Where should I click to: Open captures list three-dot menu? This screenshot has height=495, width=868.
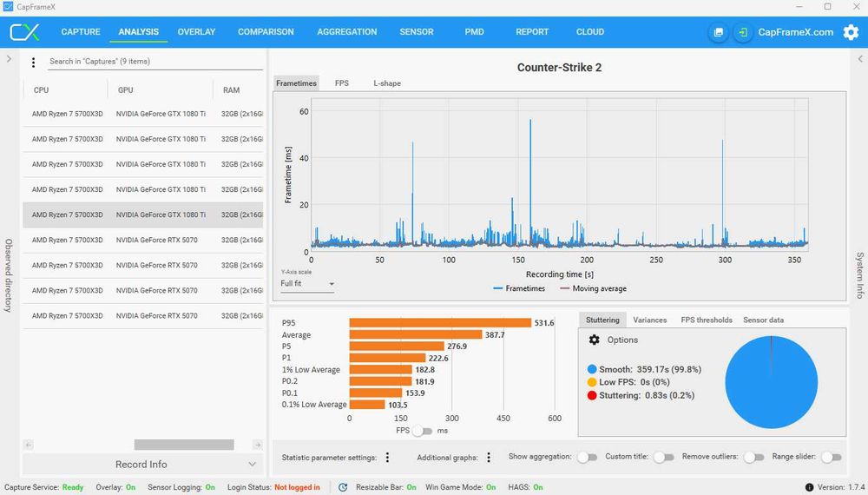[33, 62]
